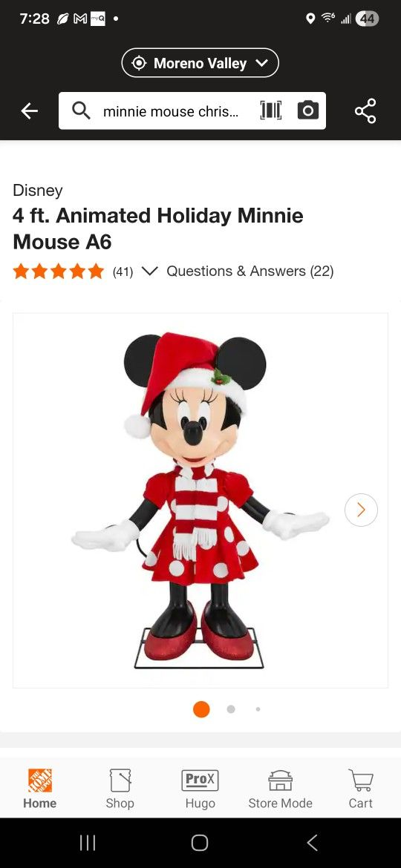Select third image carousel dot

click(x=258, y=709)
